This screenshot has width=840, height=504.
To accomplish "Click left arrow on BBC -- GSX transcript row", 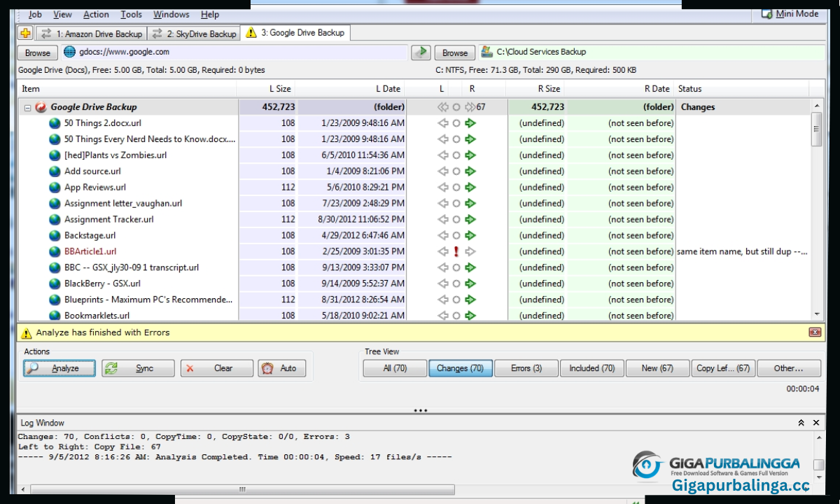I will [x=442, y=268].
